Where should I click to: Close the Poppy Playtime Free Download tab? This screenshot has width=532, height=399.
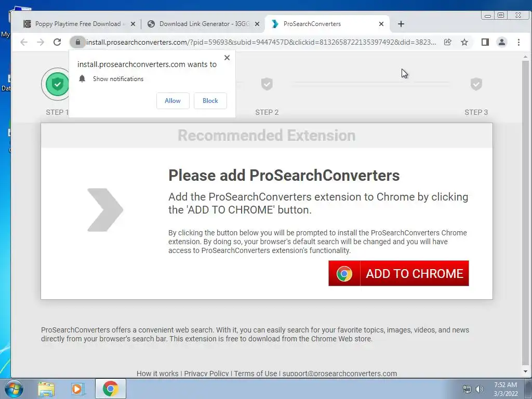tap(133, 24)
